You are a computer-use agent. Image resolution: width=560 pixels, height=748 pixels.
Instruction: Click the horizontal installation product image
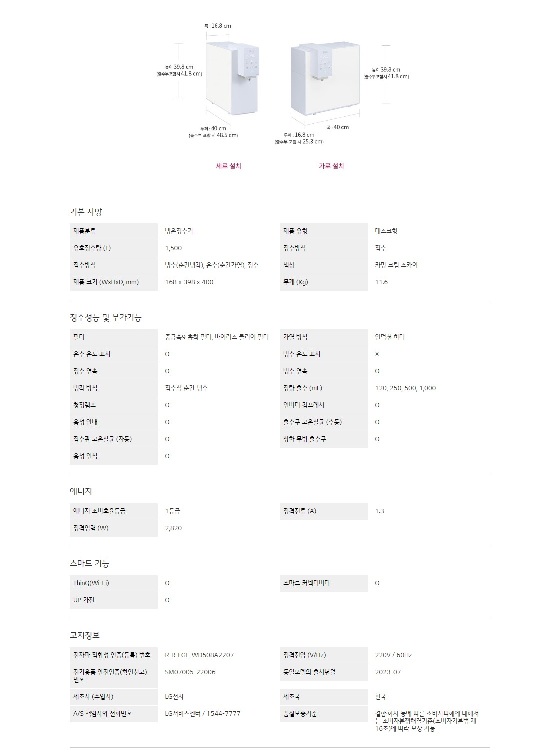(325, 78)
